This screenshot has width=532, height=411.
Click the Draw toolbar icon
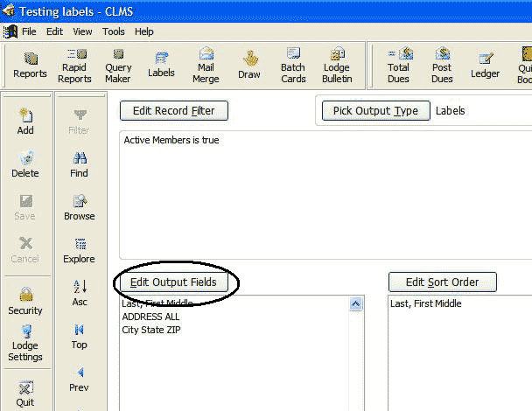point(249,66)
